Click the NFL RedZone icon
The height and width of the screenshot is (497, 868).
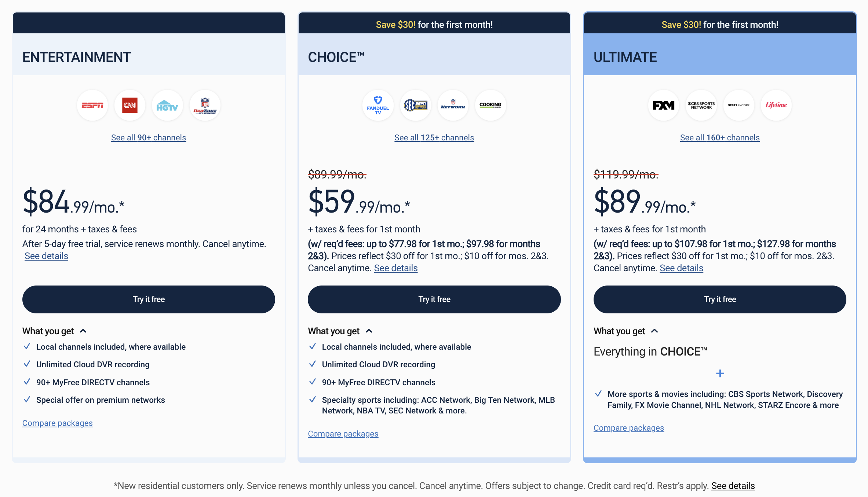(205, 105)
